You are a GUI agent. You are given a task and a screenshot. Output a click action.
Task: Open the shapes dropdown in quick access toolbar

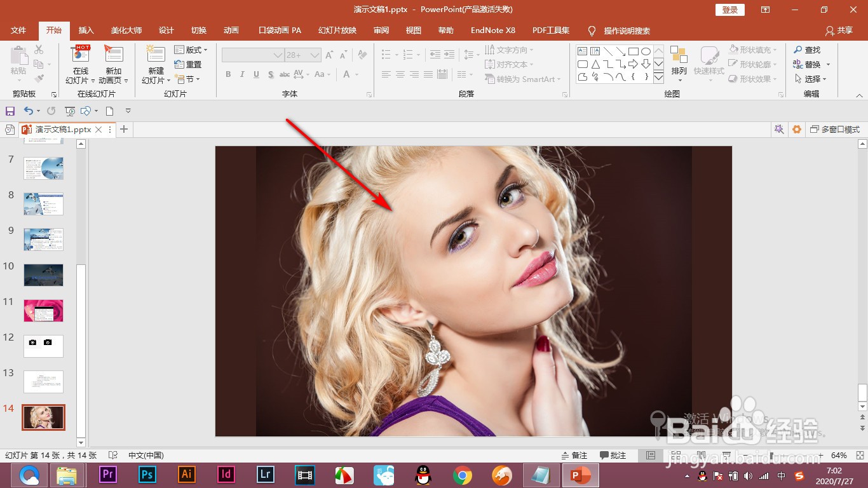pos(97,111)
